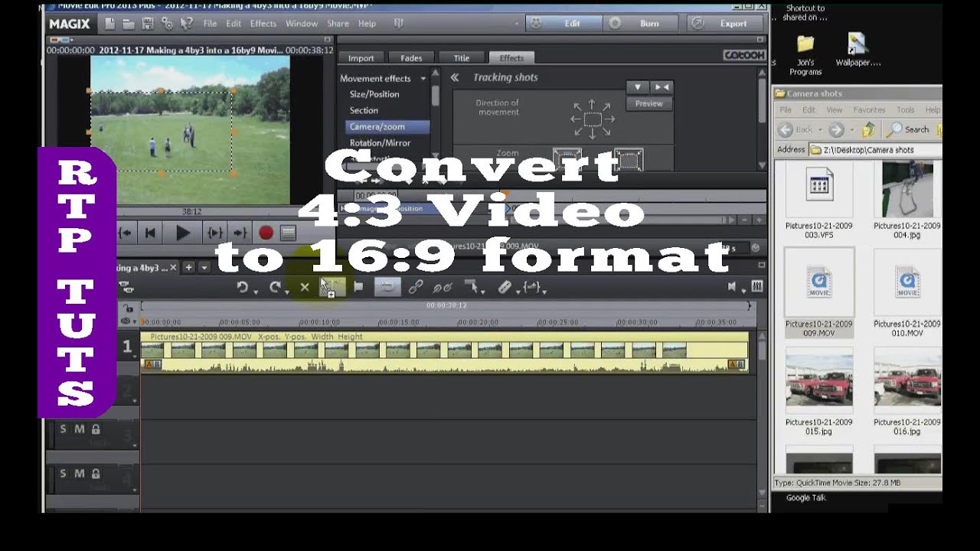Click the highlighted loop-range toolbar icon
This screenshot has height=551, width=980.
387,287
